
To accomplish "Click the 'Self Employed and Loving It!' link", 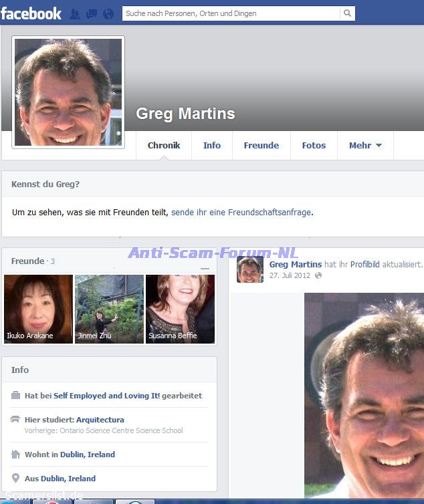I will [x=106, y=396].
